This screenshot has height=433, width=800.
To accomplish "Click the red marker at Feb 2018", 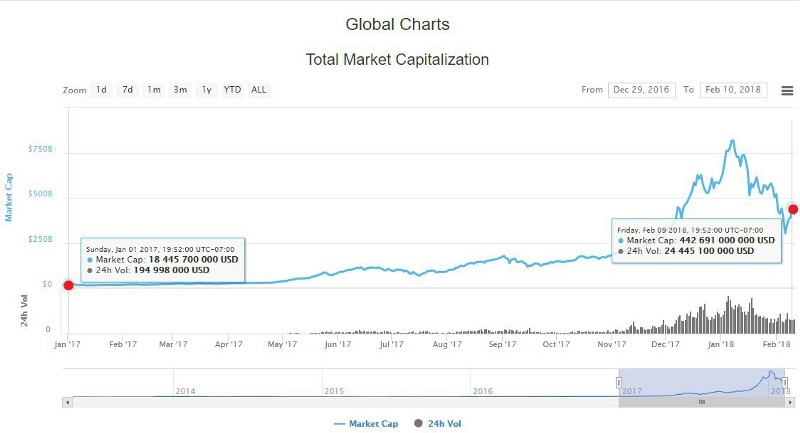I will coord(793,209).
